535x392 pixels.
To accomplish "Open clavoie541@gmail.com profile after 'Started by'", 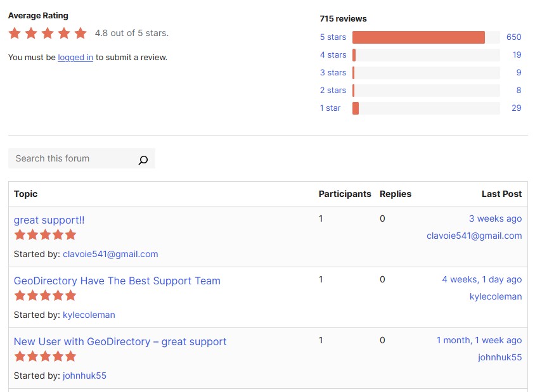I will click(110, 255).
